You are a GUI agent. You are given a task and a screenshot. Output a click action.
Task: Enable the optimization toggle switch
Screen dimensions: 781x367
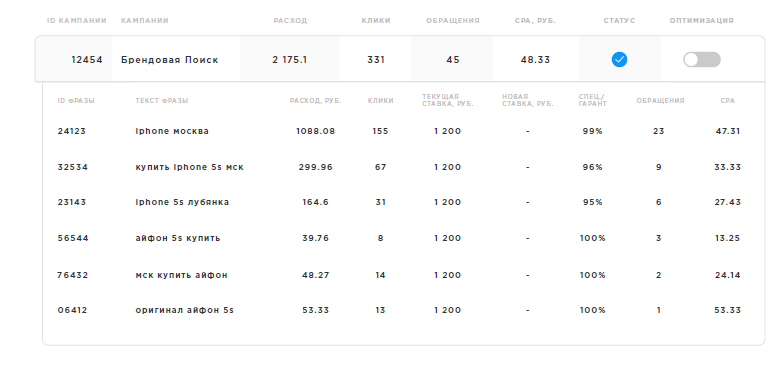click(x=702, y=60)
